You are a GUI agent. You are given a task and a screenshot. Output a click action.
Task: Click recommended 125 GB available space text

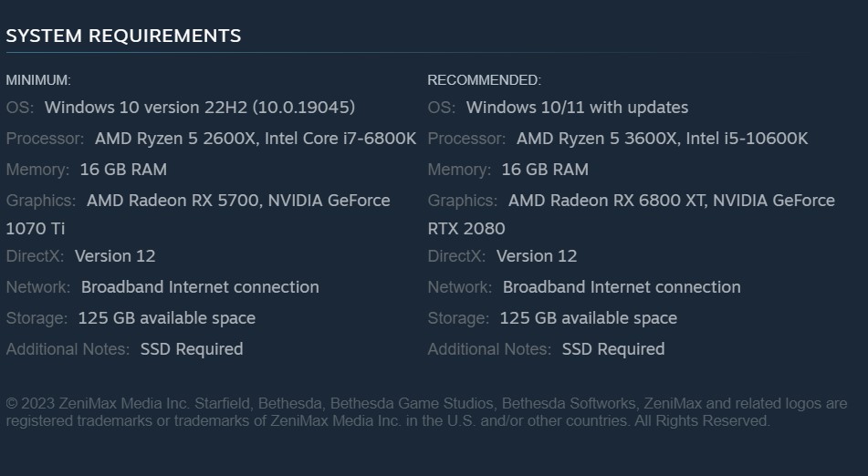click(x=588, y=318)
